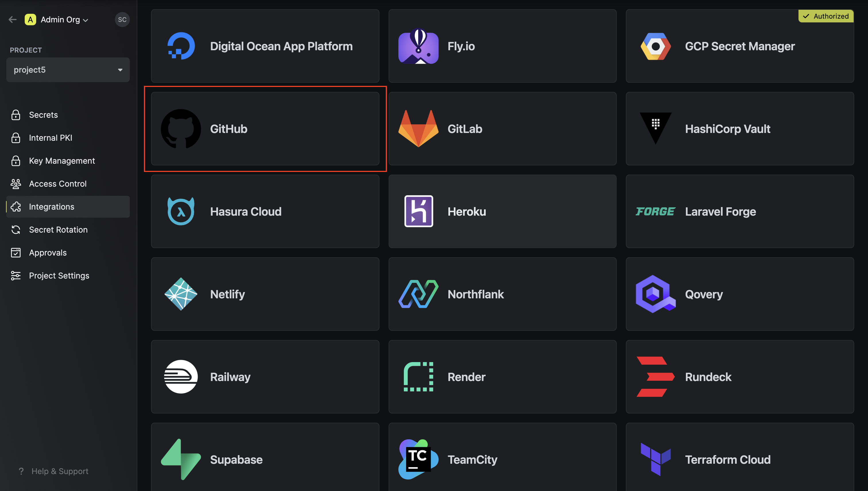The width and height of the screenshot is (868, 491).
Task: Select the HashiCorp Vault integration name
Action: click(x=727, y=129)
